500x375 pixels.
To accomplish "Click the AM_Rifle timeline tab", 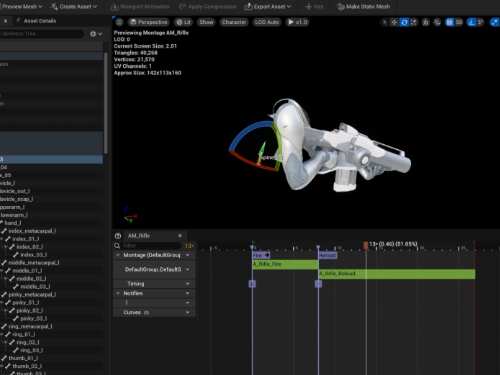I will coord(139,236).
